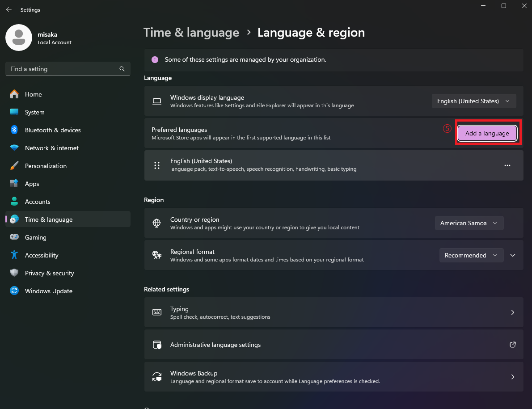
Task: Open Network & internet settings
Action: [x=68, y=148]
